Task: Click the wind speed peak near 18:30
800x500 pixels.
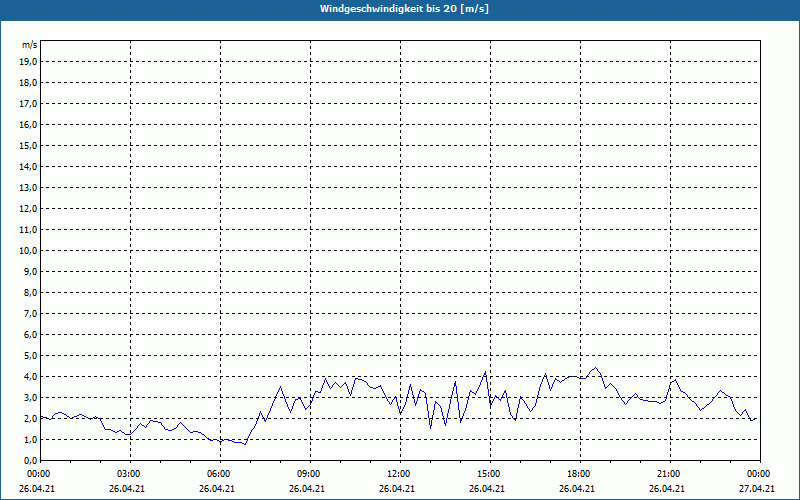Action: pyautogui.click(x=595, y=367)
